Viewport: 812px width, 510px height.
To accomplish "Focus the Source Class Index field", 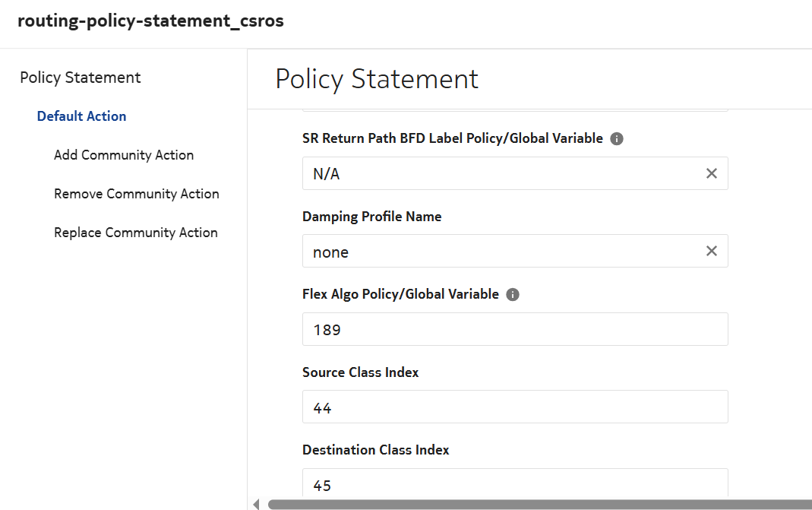I will pyautogui.click(x=515, y=407).
